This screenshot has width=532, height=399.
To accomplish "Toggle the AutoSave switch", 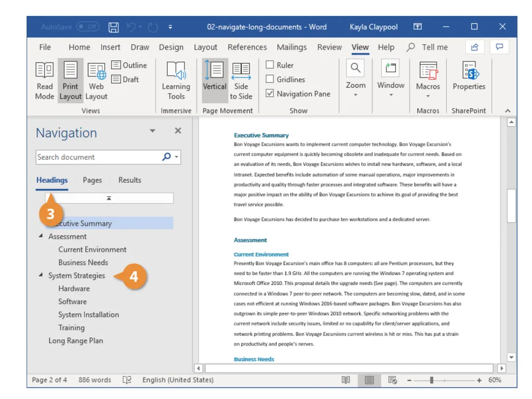I will pyautogui.click(x=87, y=26).
